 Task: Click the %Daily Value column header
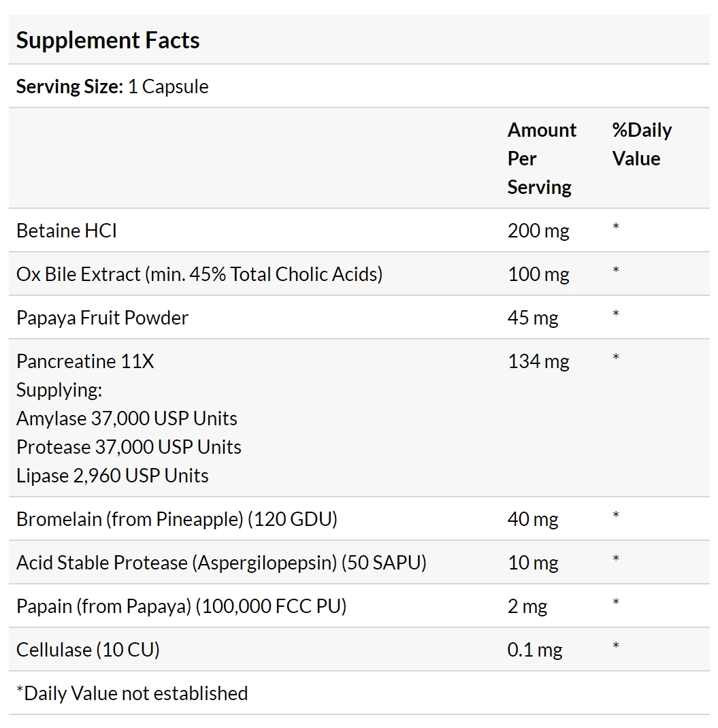[x=642, y=144]
